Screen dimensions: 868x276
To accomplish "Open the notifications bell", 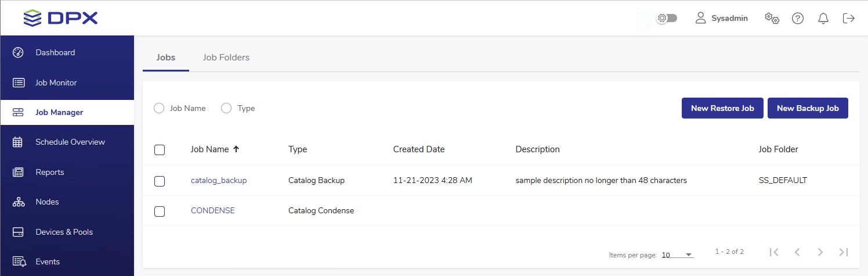I will (x=823, y=18).
